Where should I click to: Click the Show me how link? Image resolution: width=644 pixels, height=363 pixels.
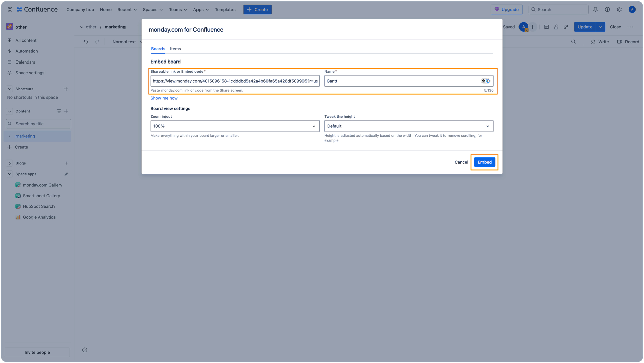[x=164, y=98]
